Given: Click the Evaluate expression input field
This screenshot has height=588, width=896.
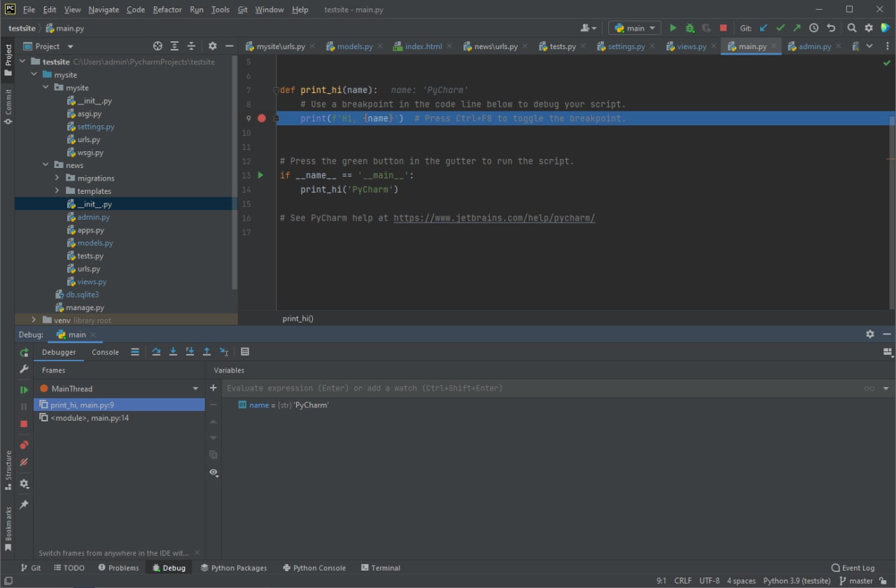Looking at the screenshot, I should click(x=542, y=388).
